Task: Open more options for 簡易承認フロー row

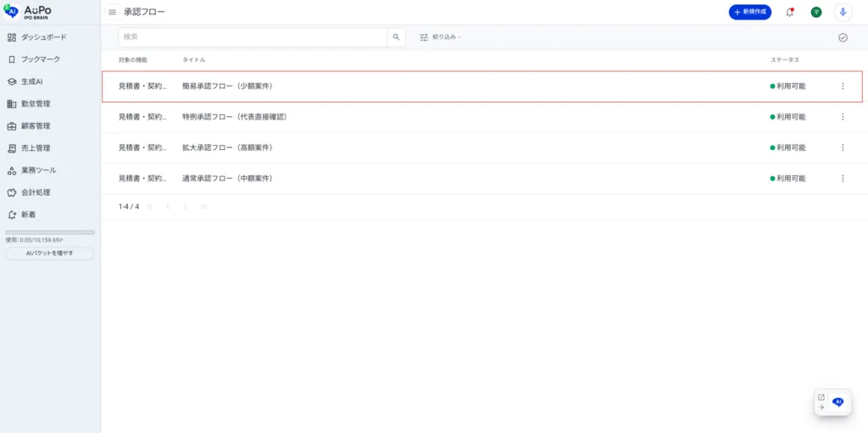Action: point(843,86)
